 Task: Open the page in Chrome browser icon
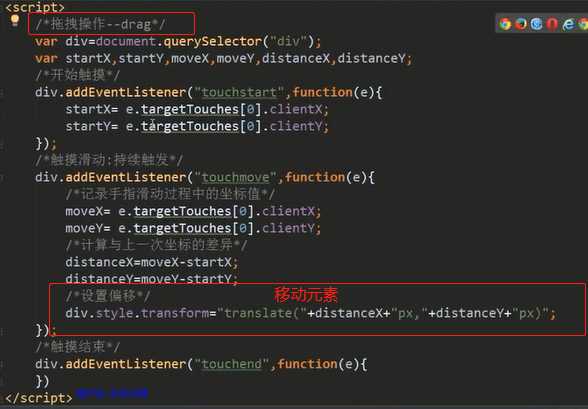click(x=505, y=24)
